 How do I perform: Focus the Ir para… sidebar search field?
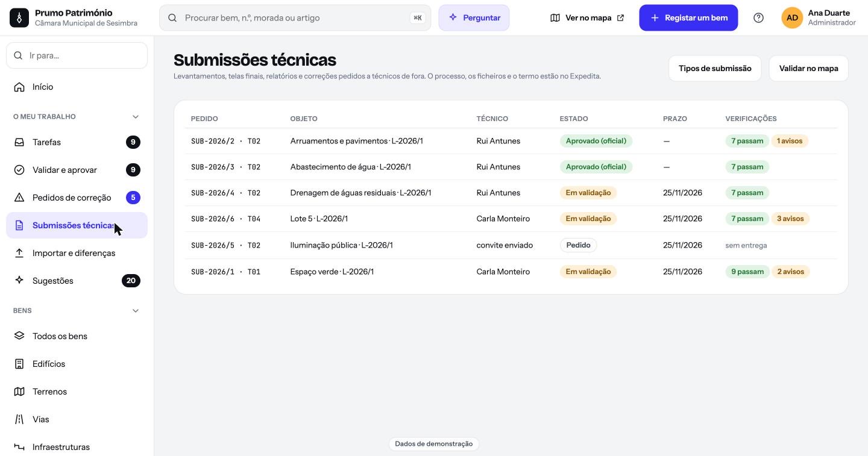(77, 55)
